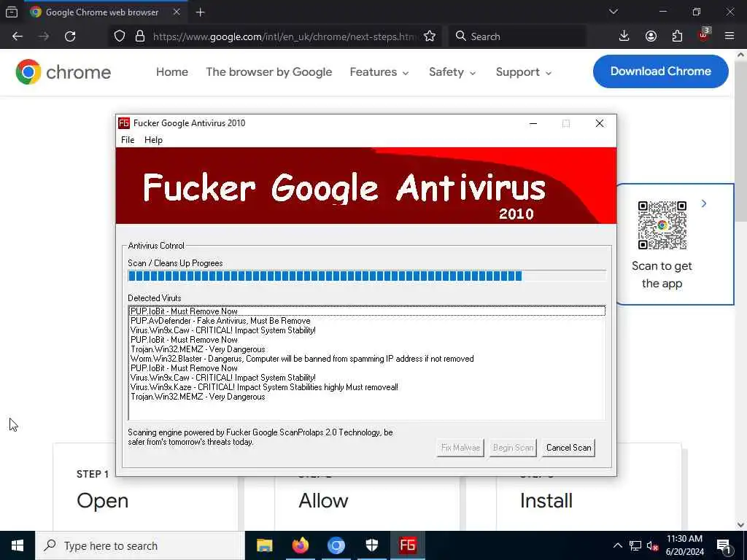This screenshot has width=747, height=560.
Task: Click the URL address bar
Action: coord(285,36)
